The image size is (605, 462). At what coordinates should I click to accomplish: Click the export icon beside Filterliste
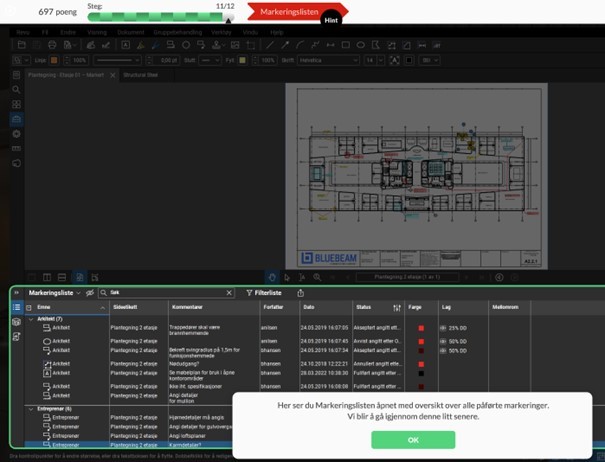[x=301, y=293]
